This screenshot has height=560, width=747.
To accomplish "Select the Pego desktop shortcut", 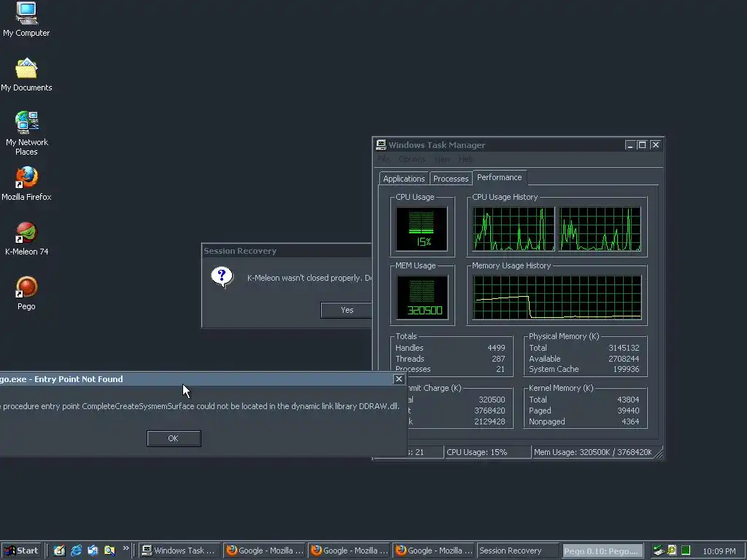I will (26, 293).
